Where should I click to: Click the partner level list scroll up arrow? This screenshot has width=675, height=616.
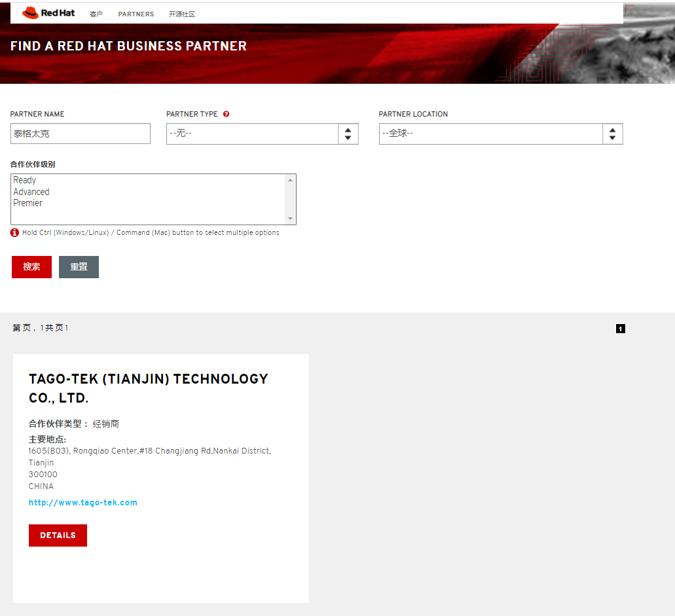click(291, 180)
